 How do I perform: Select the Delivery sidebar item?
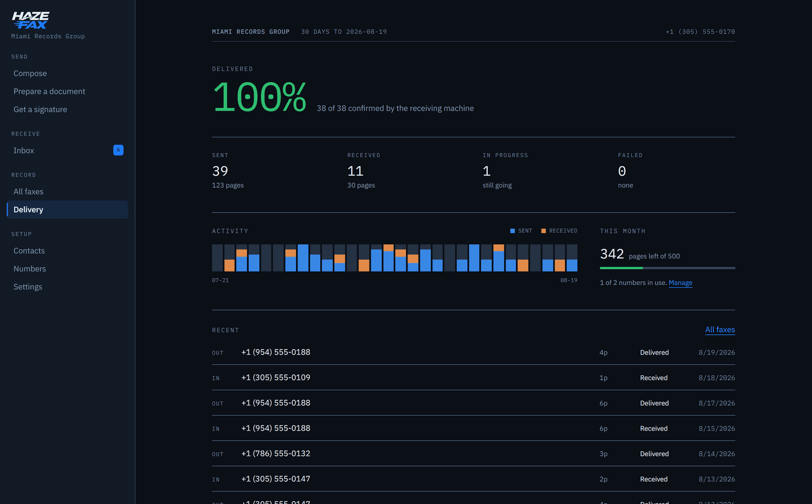(x=67, y=209)
